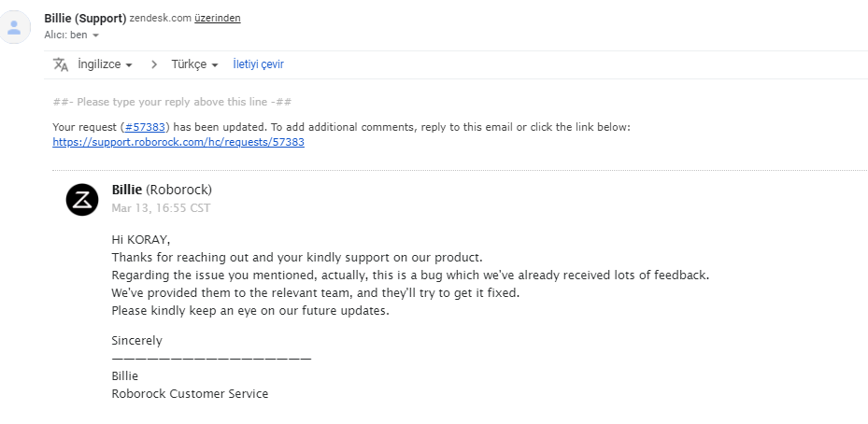Click the sender's profile avatar icon

(14, 27)
